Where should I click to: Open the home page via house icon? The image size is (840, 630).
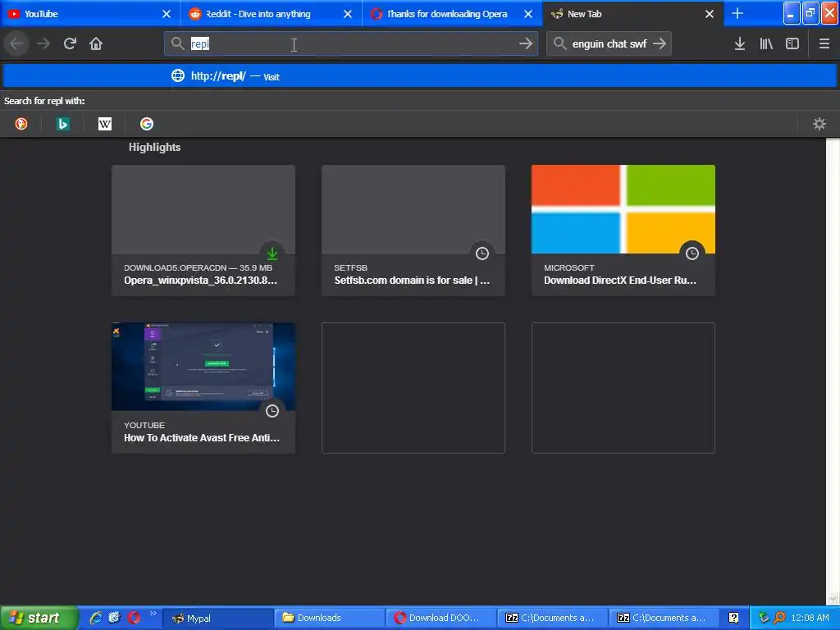click(x=96, y=43)
